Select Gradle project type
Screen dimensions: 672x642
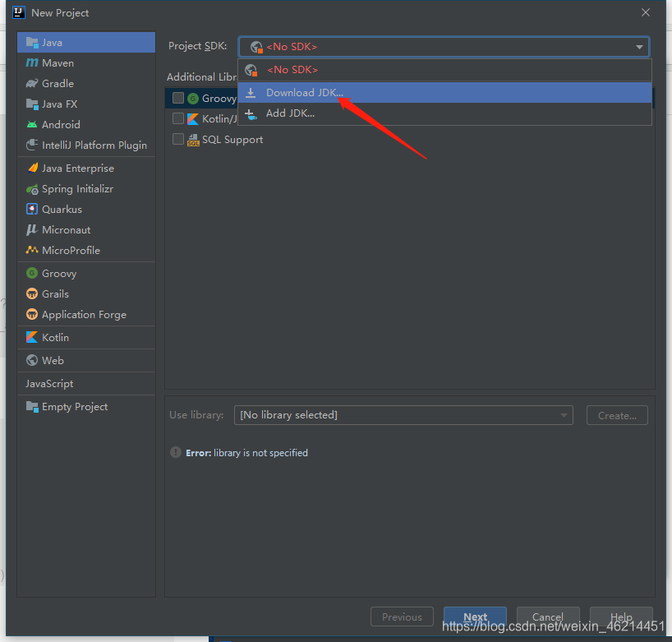tap(86, 84)
